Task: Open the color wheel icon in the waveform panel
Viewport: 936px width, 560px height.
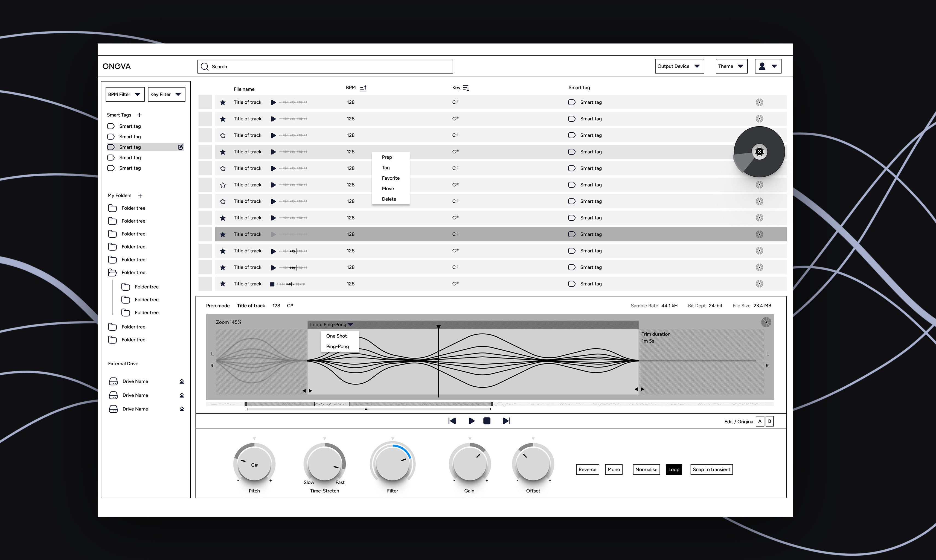Action: click(x=766, y=322)
